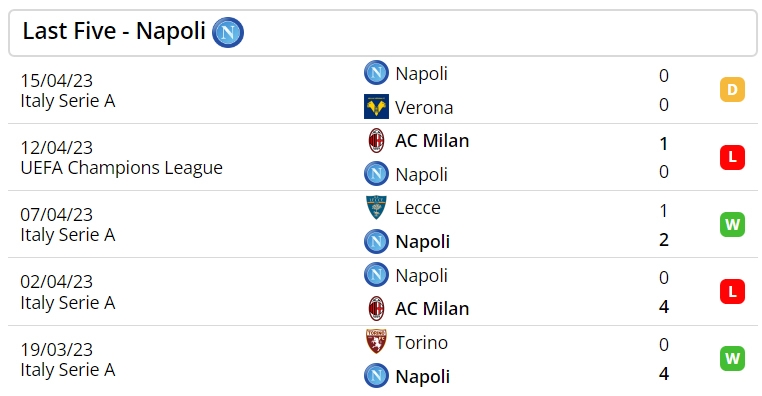Click AC Milan crest in Champions League match
Image resolution: width=762 pixels, height=396 pixels.
click(x=376, y=140)
